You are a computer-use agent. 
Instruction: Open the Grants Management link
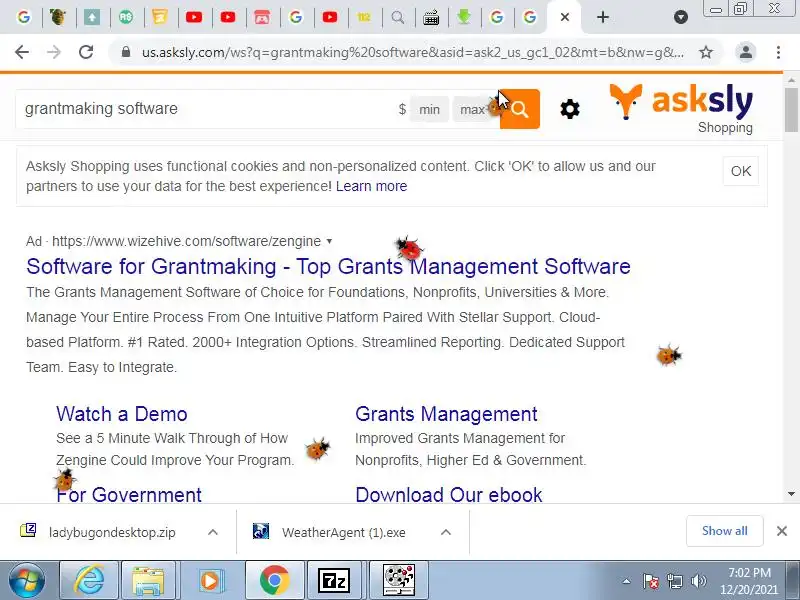446,414
